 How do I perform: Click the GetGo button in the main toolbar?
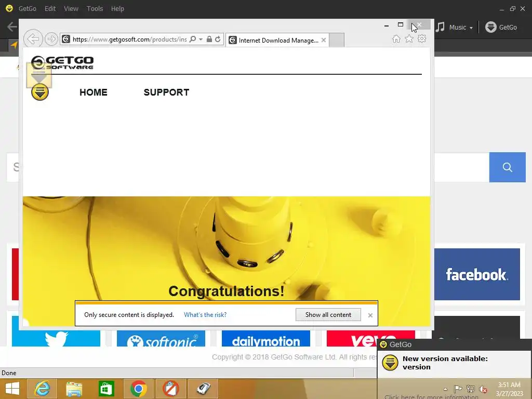501,27
